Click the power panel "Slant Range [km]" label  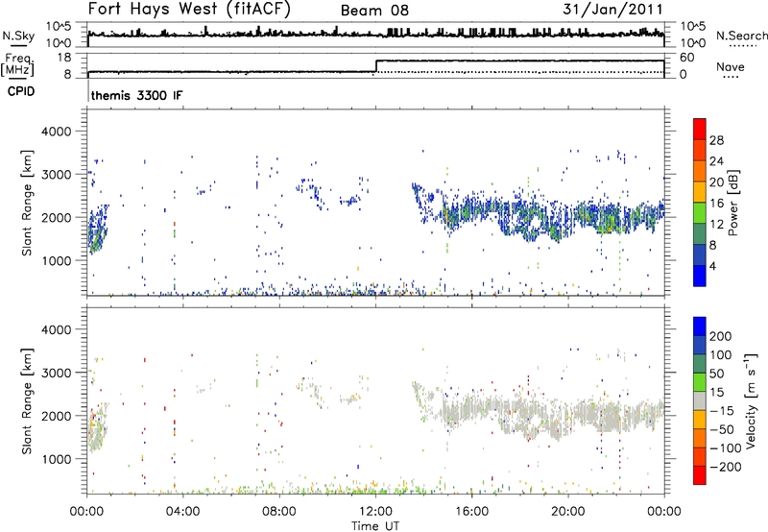27,203
